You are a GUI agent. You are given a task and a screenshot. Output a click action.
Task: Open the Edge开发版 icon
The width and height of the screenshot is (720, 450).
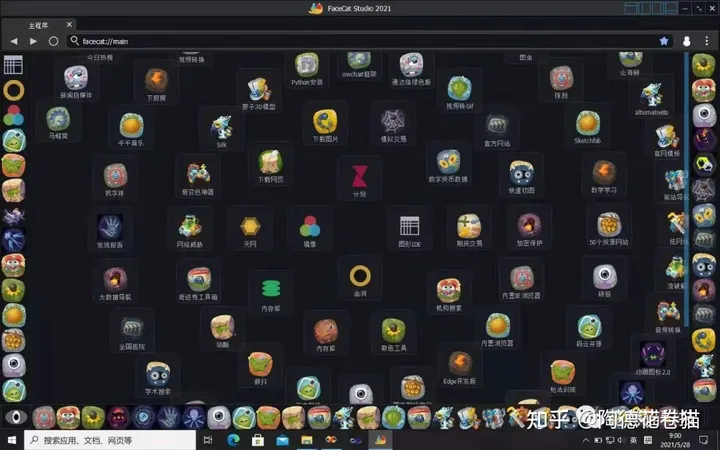coord(459,363)
